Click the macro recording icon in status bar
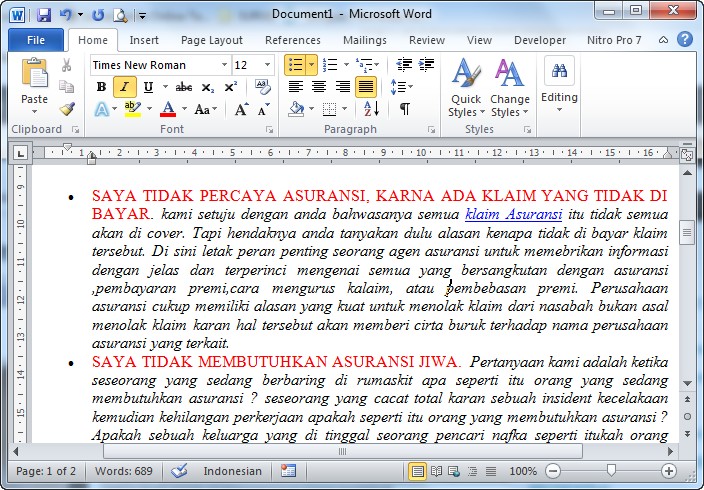 288,471
